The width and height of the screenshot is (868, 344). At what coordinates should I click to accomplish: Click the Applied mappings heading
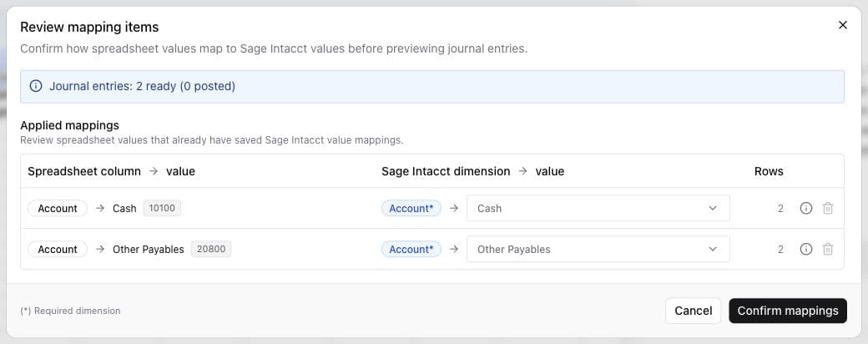click(x=70, y=125)
